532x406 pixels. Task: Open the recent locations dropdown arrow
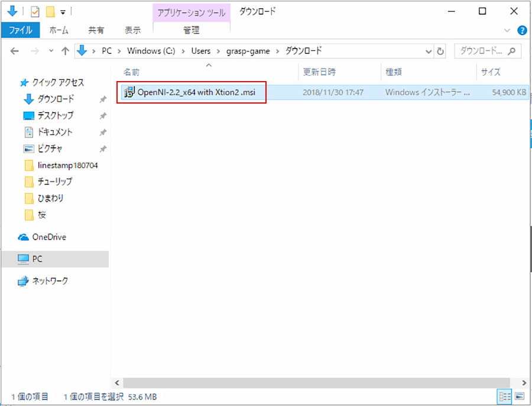tap(51, 51)
